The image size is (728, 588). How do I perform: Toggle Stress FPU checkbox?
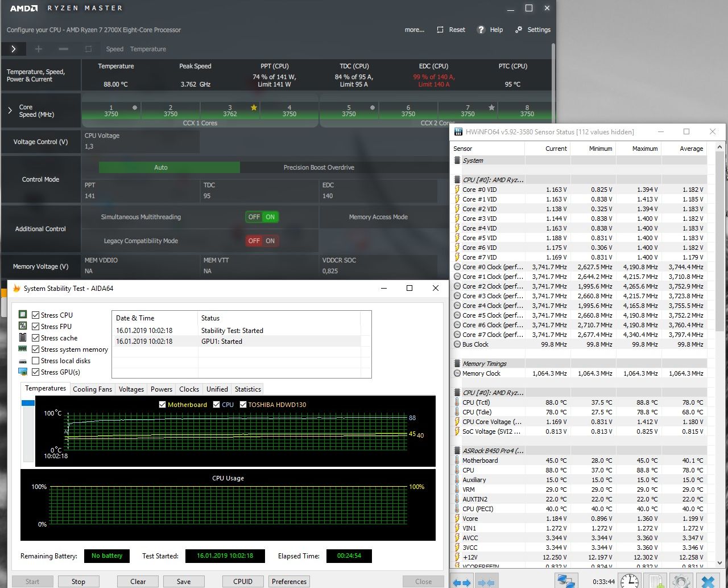[36, 326]
